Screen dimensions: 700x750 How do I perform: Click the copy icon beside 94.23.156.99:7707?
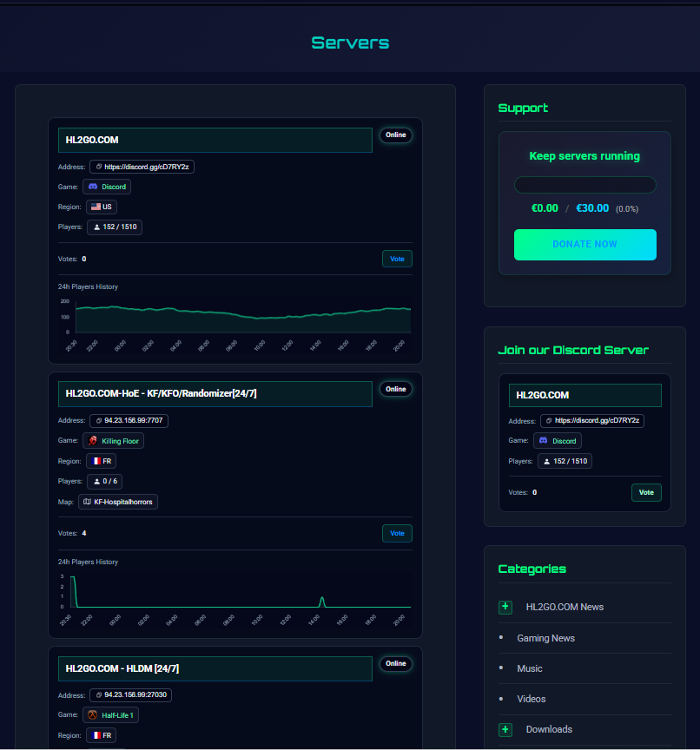point(99,420)
